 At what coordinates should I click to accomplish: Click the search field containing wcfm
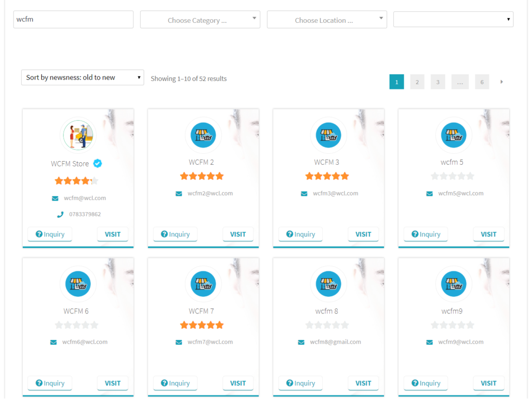coord(73,19)
